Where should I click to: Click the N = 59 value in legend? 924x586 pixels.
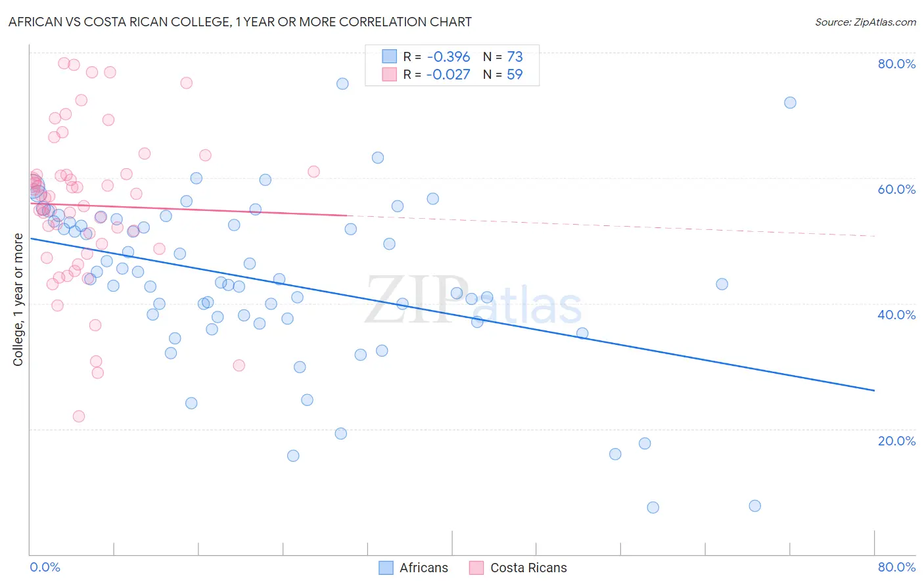[x=503, y=74]
